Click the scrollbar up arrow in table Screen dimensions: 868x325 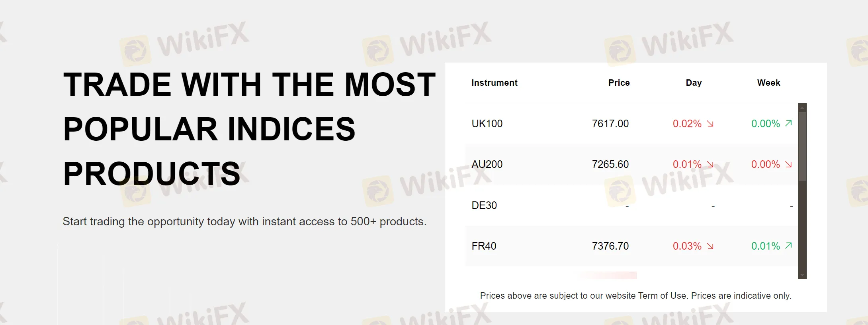802,108
